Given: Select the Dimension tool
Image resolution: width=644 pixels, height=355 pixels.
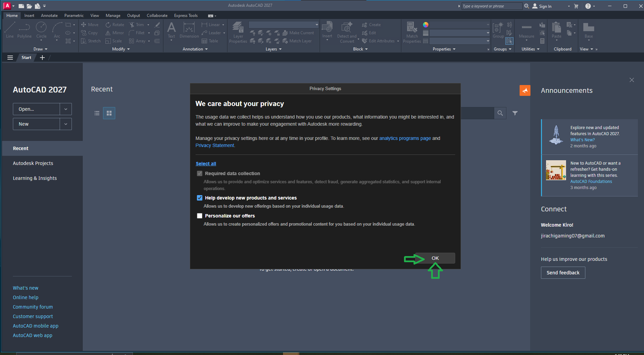Looking at the screenshot, I should click(189, 30).
